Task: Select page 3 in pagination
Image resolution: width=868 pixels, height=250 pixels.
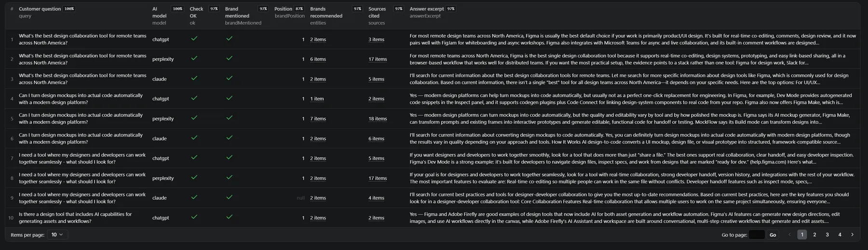Action: (x=827, y=235)
